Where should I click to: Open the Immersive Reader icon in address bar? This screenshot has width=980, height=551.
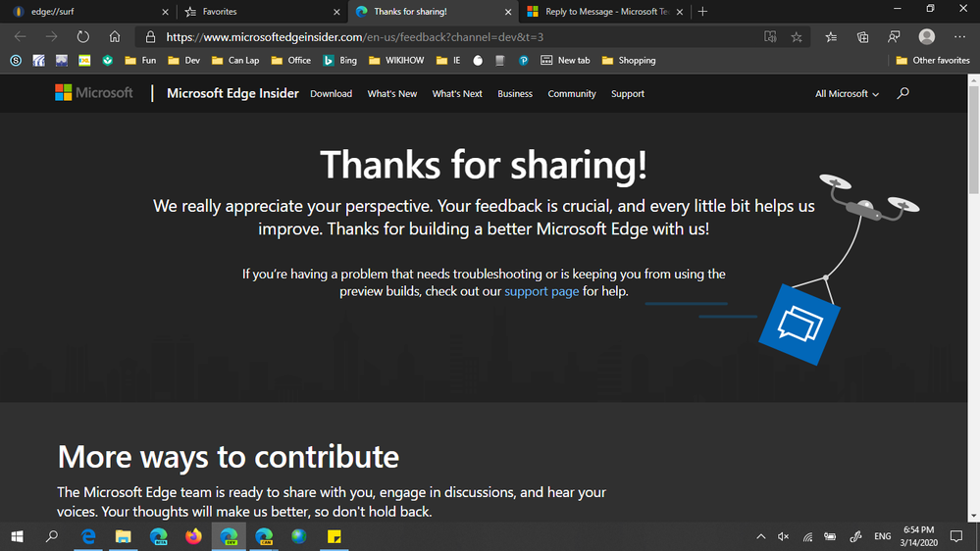tap(770, 37)
